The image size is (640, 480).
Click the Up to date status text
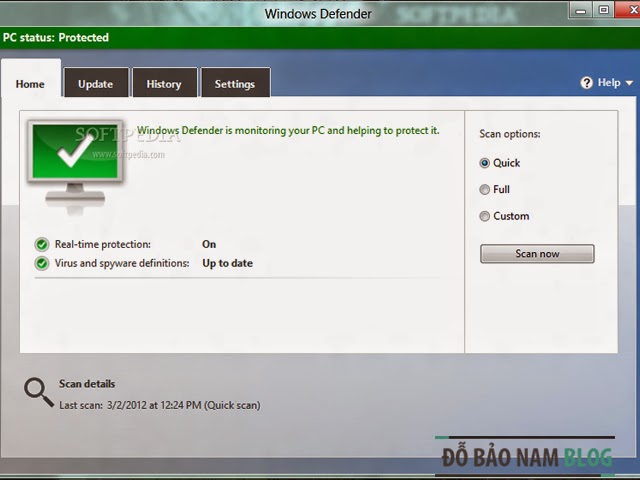(x=227, y=263)
